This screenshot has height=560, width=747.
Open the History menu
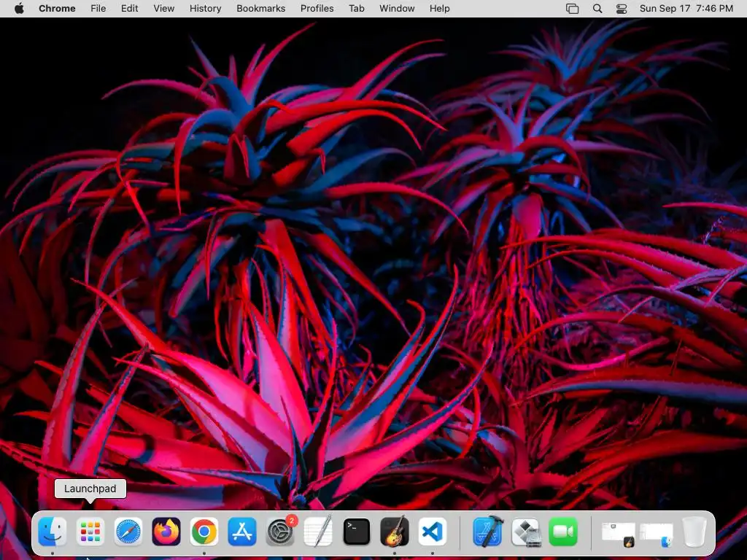point(205,9)
